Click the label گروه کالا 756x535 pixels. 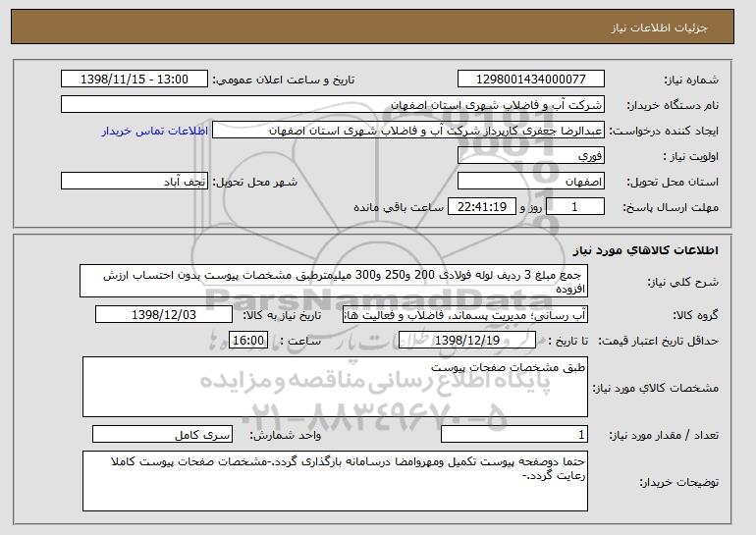[695, 315]
